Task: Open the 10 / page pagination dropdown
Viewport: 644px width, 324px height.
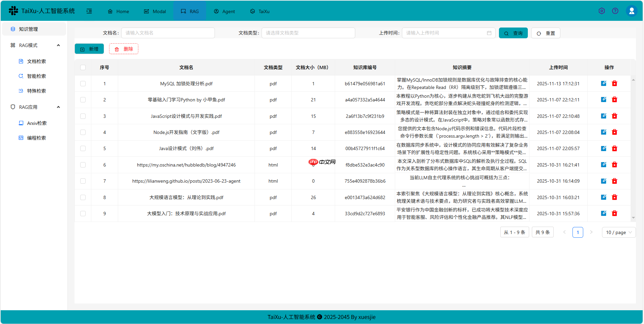Action: click(x=618, y=232)
